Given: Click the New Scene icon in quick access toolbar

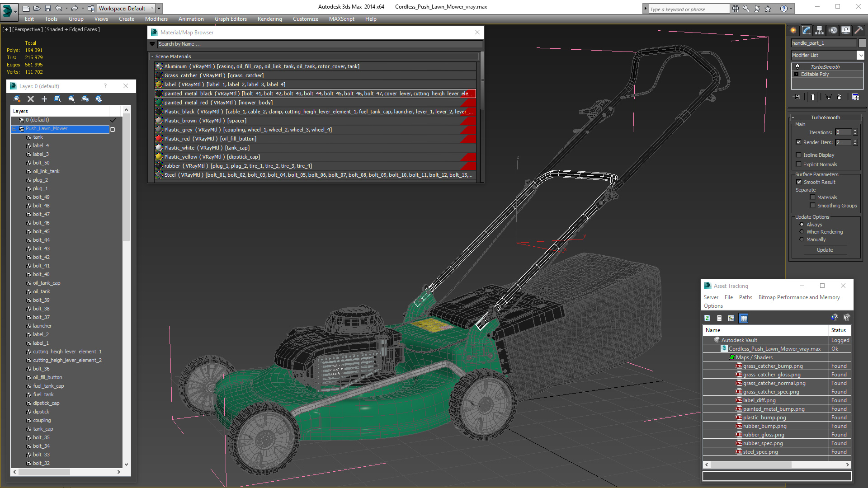Looking at the screenshot, I should [26, 8].
